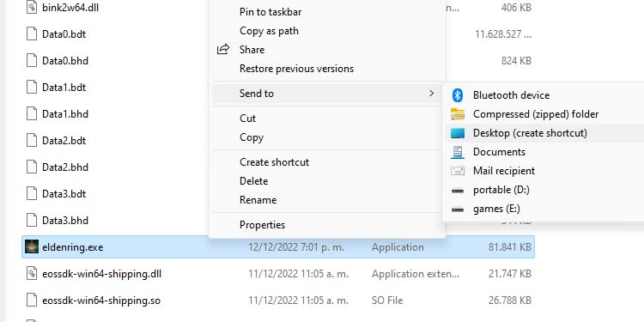644x322 pixels.
Task: Send to portable (D:)
Action: (501, 190)
